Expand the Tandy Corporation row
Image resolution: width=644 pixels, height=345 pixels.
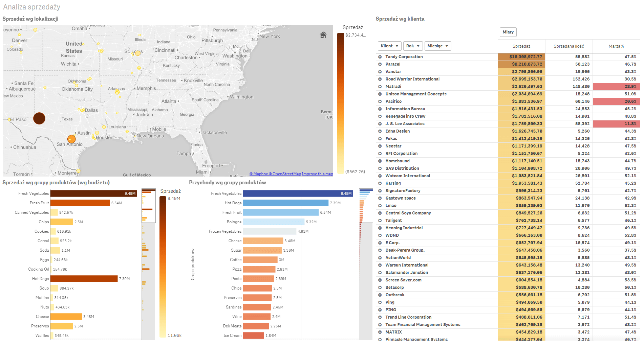[x=380, y=57]
